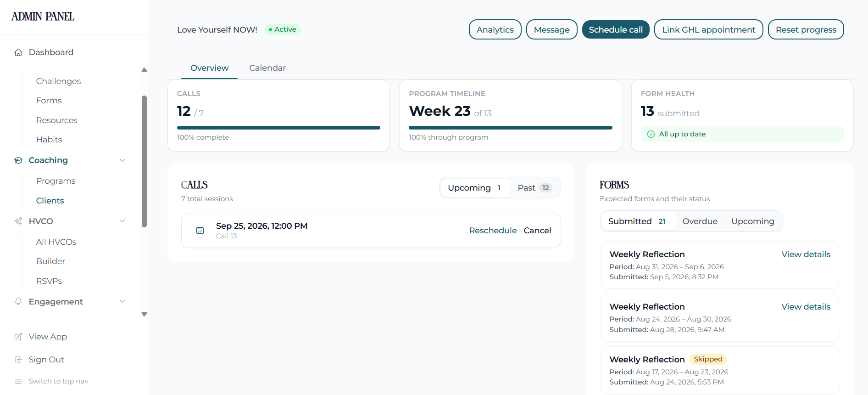The width and height of the screenshot is (868, 395).
Task: Click the calendar icon on Call 13
Action: pyautogui.click(x=200, y=230)
